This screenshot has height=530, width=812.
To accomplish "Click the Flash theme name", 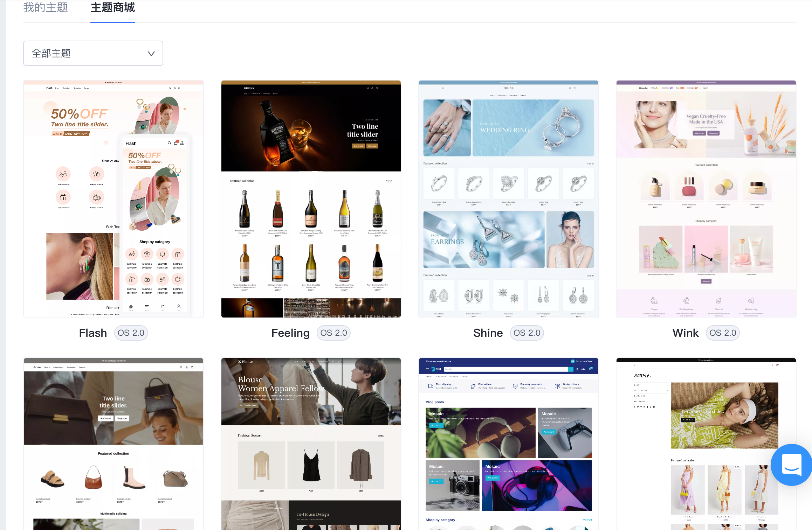I will 93,333.
